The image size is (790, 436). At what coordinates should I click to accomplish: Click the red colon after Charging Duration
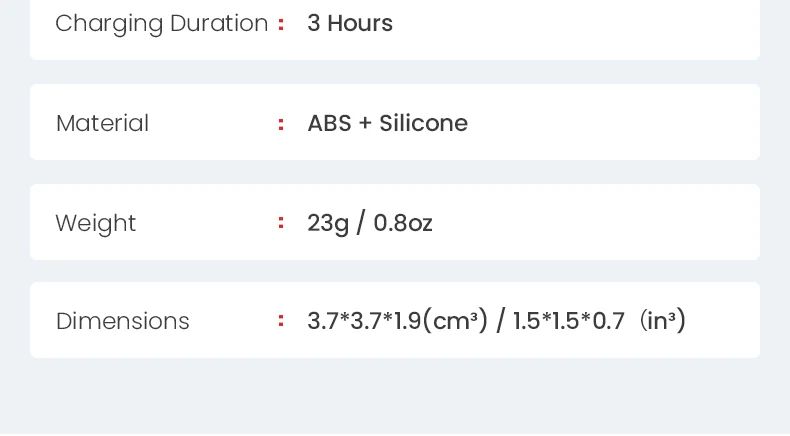click(x=281, y=24)
